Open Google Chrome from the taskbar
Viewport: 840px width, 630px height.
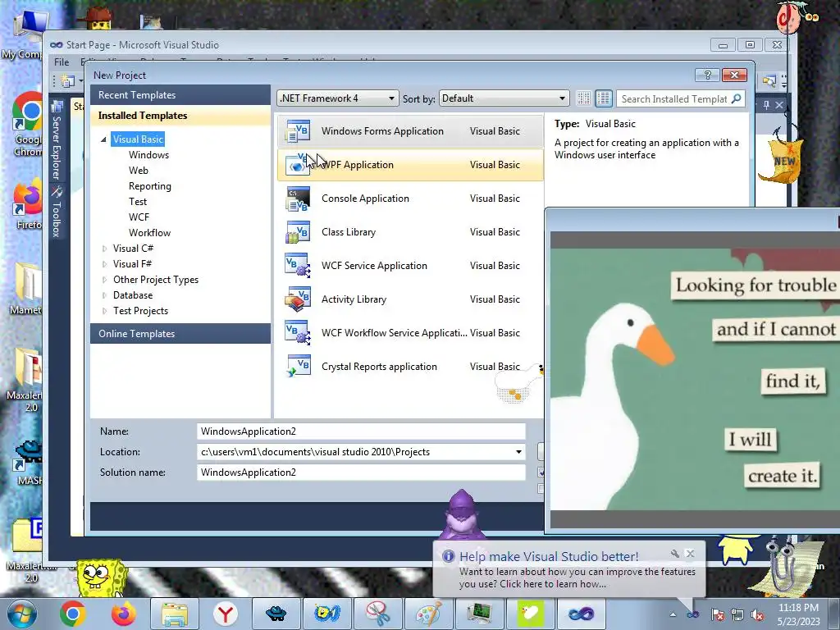coord(73,614)
